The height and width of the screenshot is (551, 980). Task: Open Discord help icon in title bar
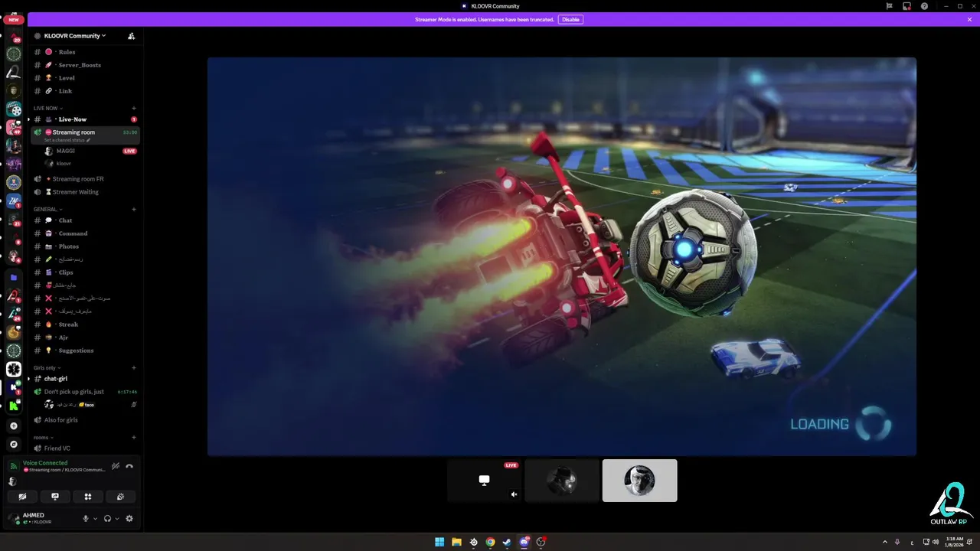(924, 6)
